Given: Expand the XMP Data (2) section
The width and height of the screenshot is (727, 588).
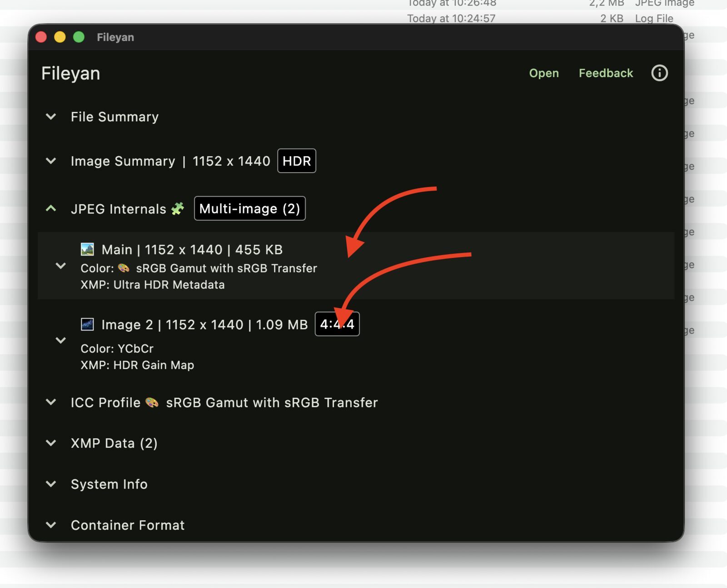Looking at the screenshot, I should coord(51,443).
